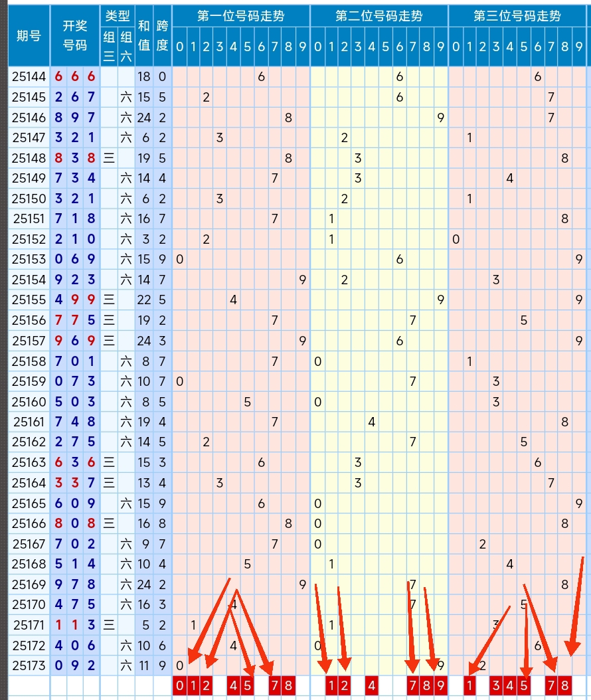Select issue number 25157
The height and width of the screenshot is (700, 591).
(x=29, y=341)
